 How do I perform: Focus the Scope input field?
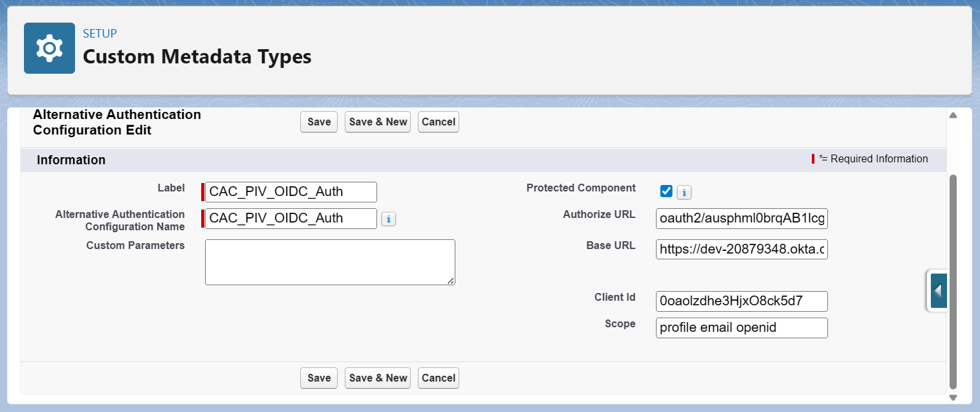tap(741, 328)
